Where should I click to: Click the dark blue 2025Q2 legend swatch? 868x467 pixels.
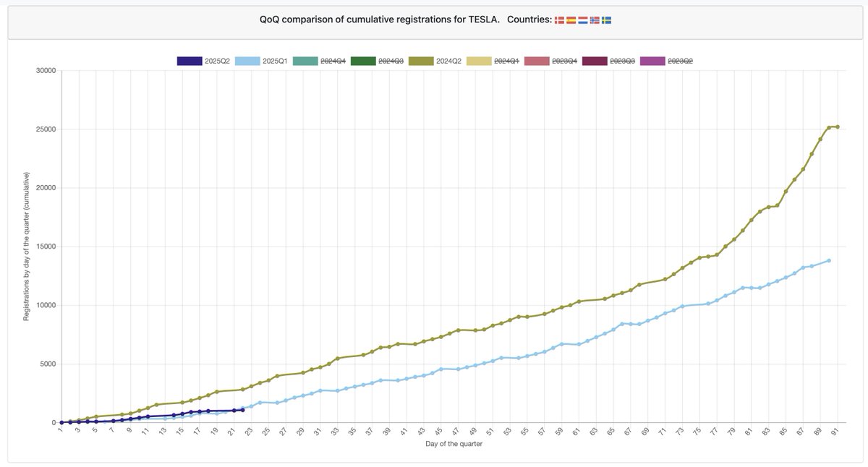coord(190,61)
